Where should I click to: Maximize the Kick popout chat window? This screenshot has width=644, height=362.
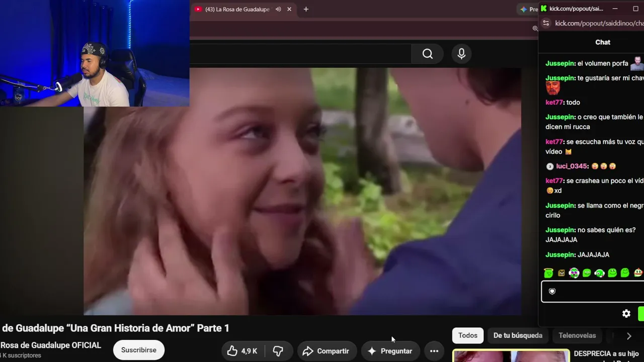(x=635, y=9)
